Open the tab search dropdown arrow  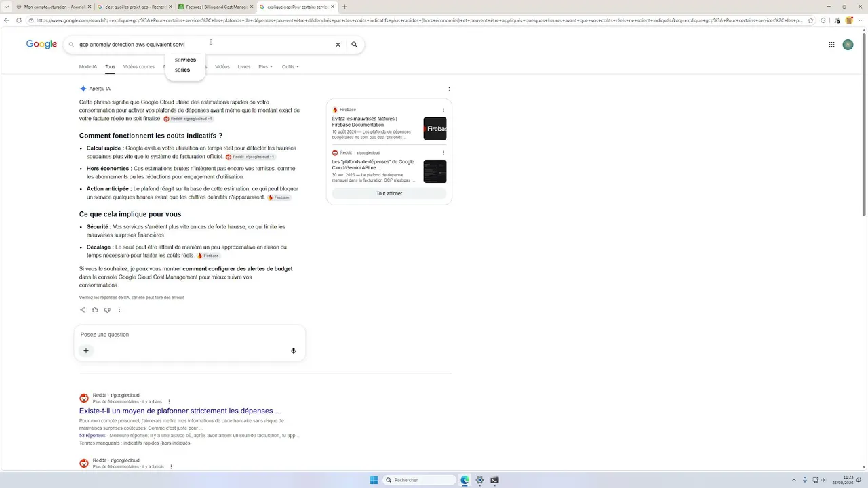[x=7, y=7]
